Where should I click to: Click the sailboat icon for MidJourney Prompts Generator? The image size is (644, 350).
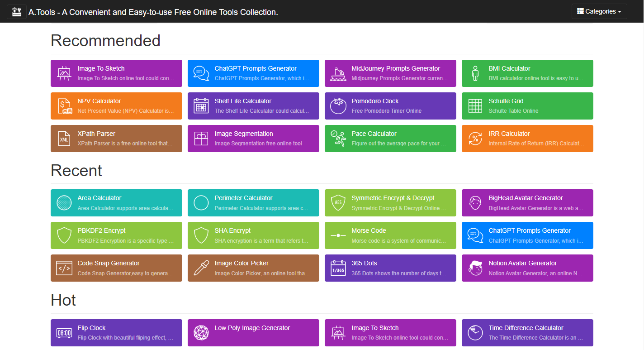338,73
